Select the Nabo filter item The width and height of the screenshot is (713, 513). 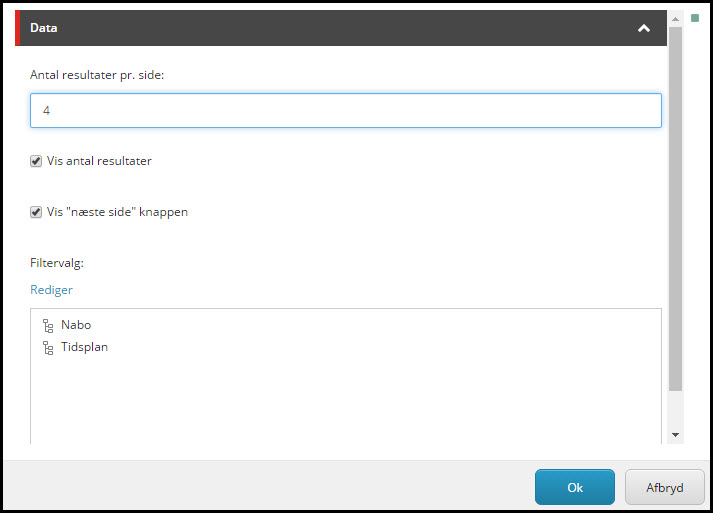pyautogui.click(x=76, y=325)
